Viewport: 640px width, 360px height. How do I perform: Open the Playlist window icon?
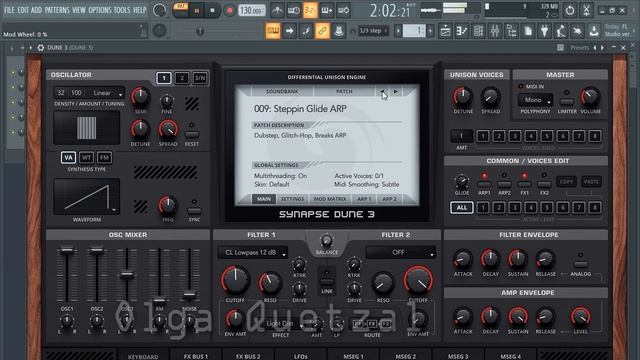click(445, 31)
